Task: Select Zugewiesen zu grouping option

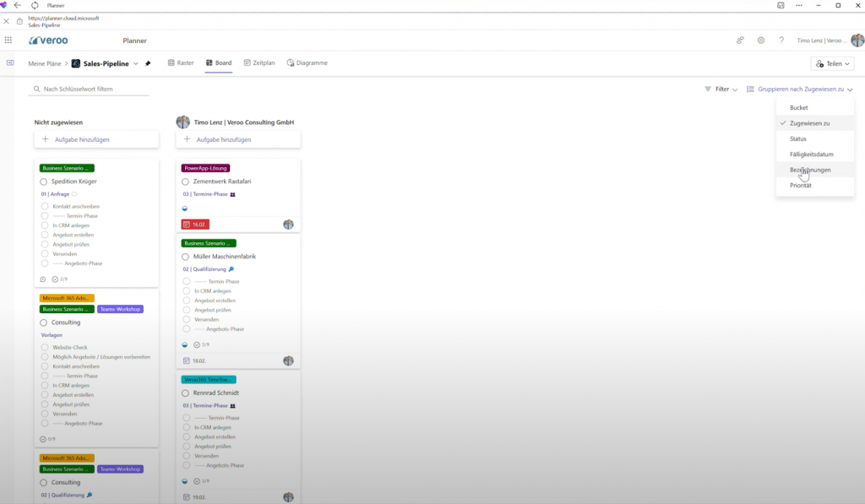Action: [x=815, y=123]
